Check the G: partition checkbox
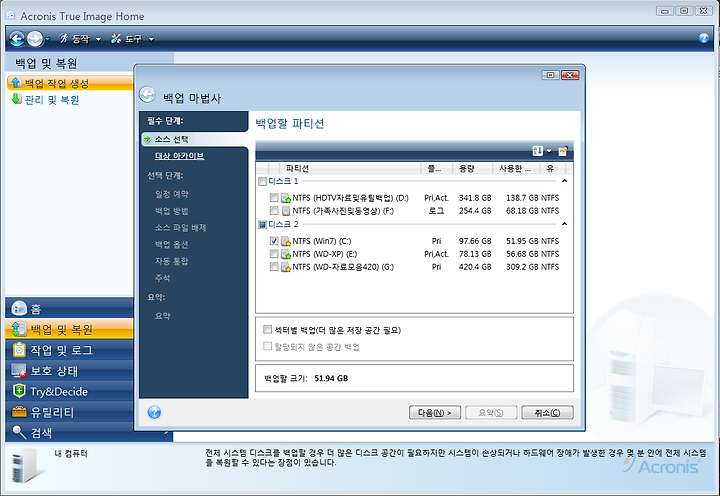Viewport: 720px width, 496px height. click(274, 266)
